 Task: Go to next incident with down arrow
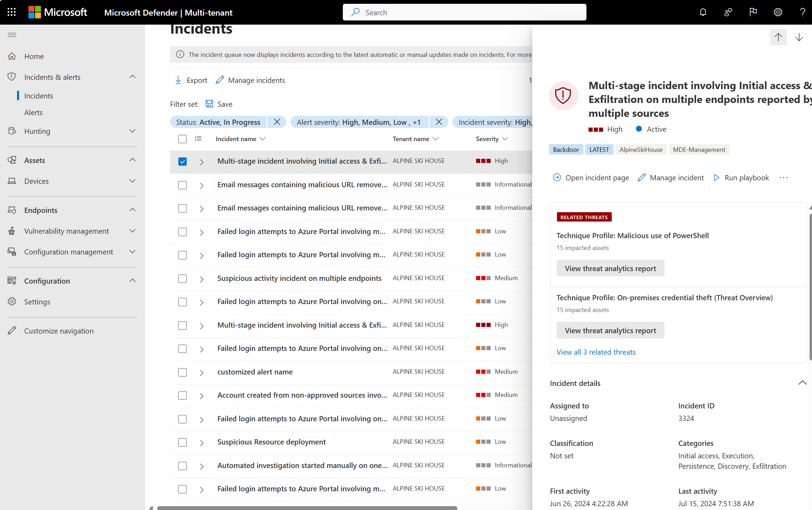click(799, 37)
